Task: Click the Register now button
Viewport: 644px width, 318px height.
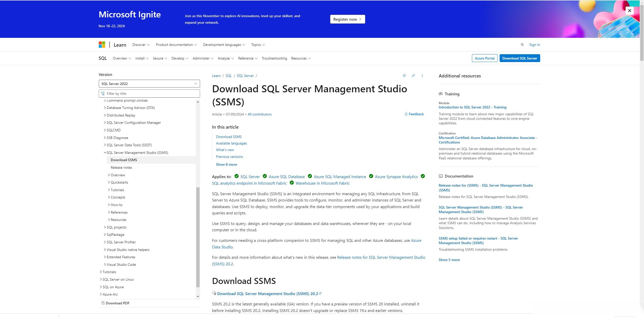Action: pyautogui.click(x=347, y=19)
